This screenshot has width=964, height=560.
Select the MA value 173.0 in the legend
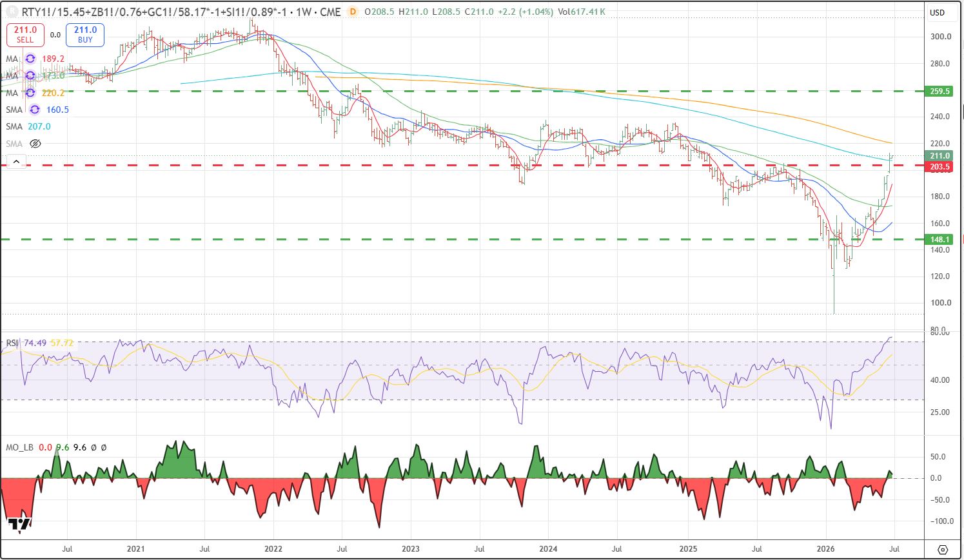click(54, 75)
